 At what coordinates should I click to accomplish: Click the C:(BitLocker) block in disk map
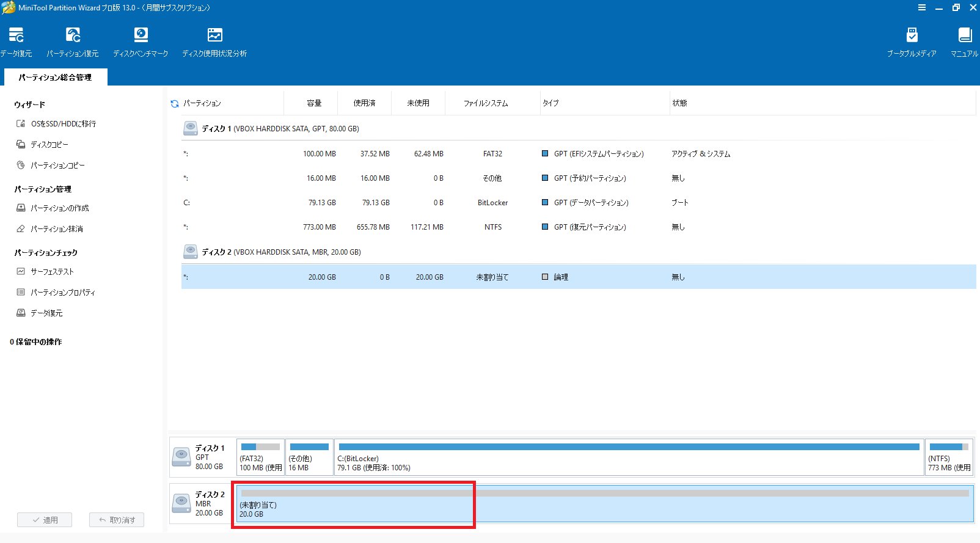click(628, 457)
